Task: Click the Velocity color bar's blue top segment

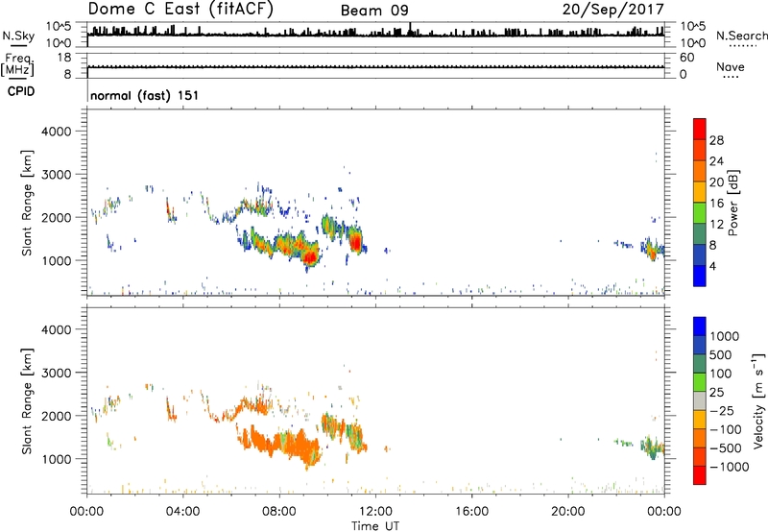Action: click(700, 326)
